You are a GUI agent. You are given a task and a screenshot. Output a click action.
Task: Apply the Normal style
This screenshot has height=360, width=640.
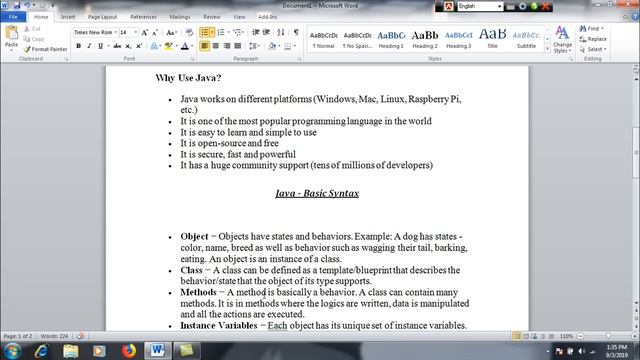[323, 40]
